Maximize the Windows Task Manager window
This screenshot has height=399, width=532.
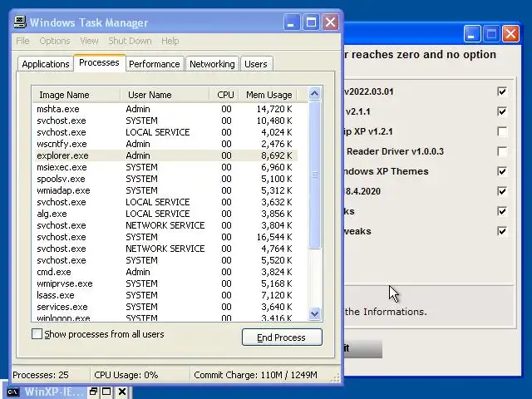pyautogui.click(x=311, y=22)
